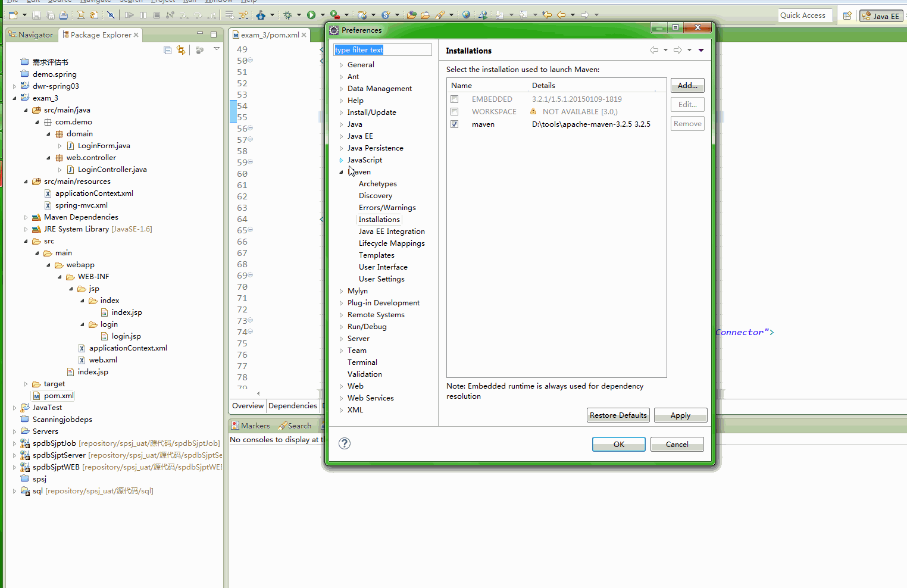The height and width of the screenshot is (588, 907).
Task: Click the Preferences help question mark icon
Action: coord(344,443)
